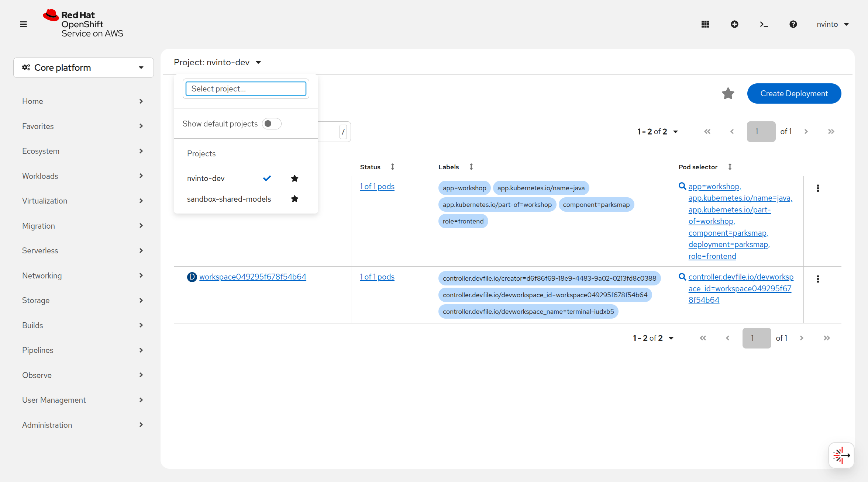The width and height of the screenshot is (868, 482).
Task: Click the bottom pagination page number field
Action: tap(757, 338)
